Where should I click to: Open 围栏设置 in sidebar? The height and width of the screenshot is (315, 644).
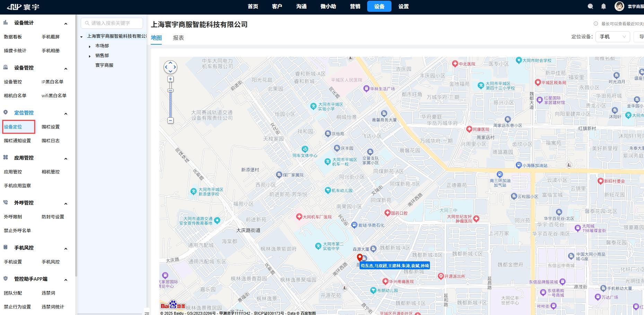tap(51, 127)
